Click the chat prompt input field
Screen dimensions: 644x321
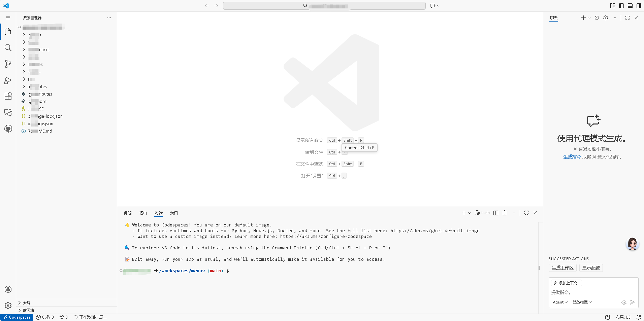click(x=593, y=292)
